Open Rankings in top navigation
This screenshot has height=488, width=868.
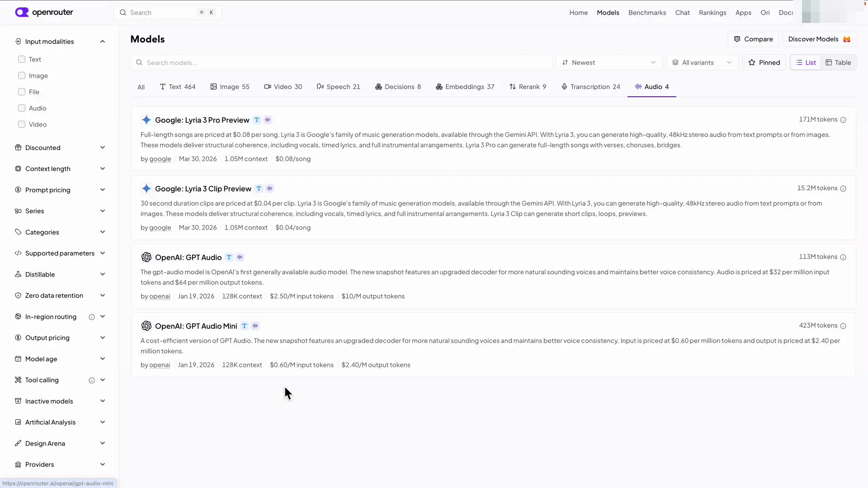coord(712,13)
